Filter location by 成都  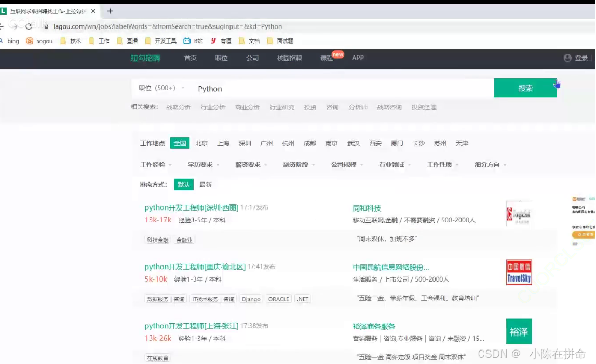(310, 143)
